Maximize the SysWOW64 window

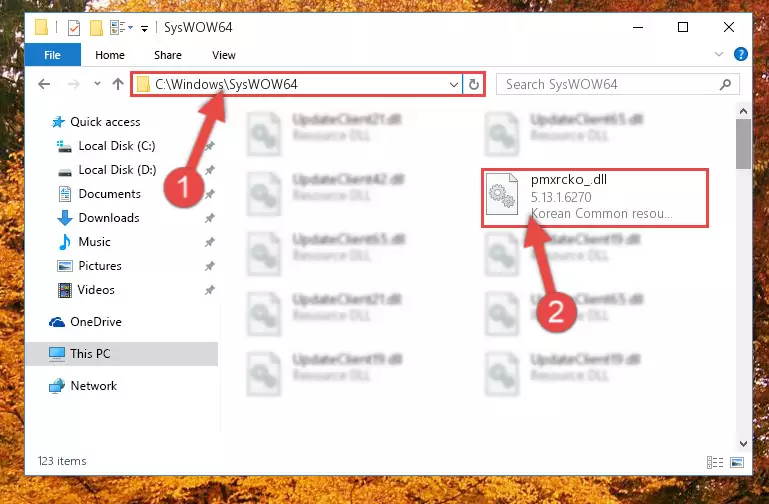click(x=683, y=27)
